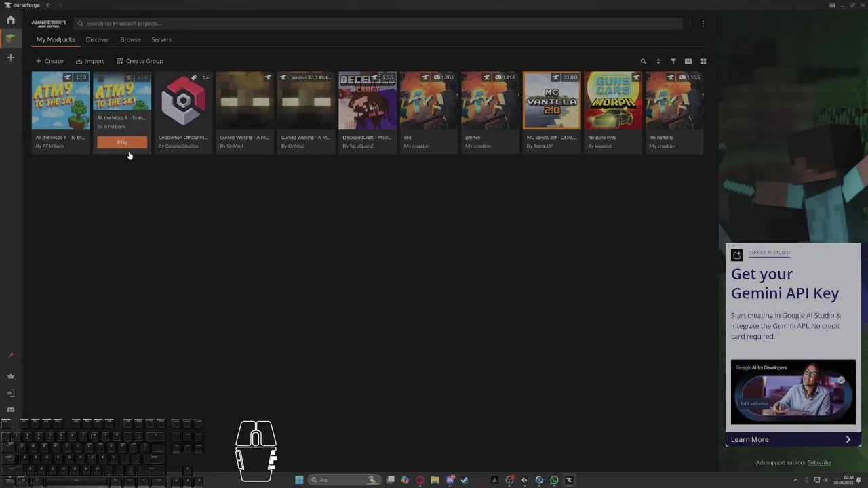
Task: Select the Cobblemon Official Modpack thumbnail
Action: tap(183, 100)
